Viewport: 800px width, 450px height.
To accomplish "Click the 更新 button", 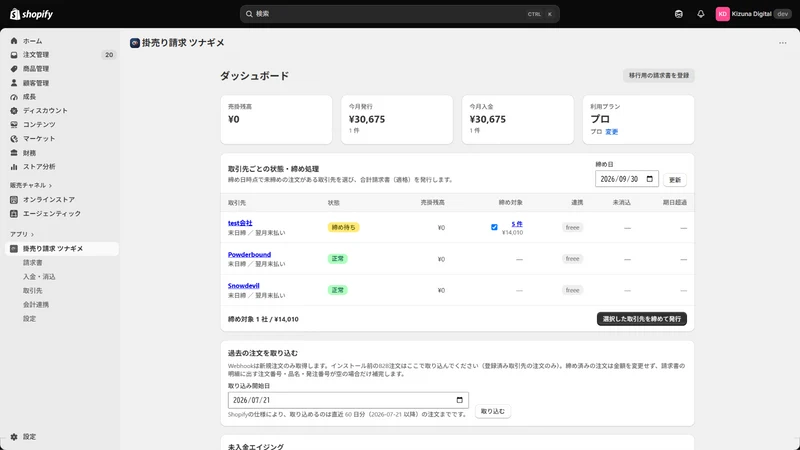I will (x=675, y=180).
